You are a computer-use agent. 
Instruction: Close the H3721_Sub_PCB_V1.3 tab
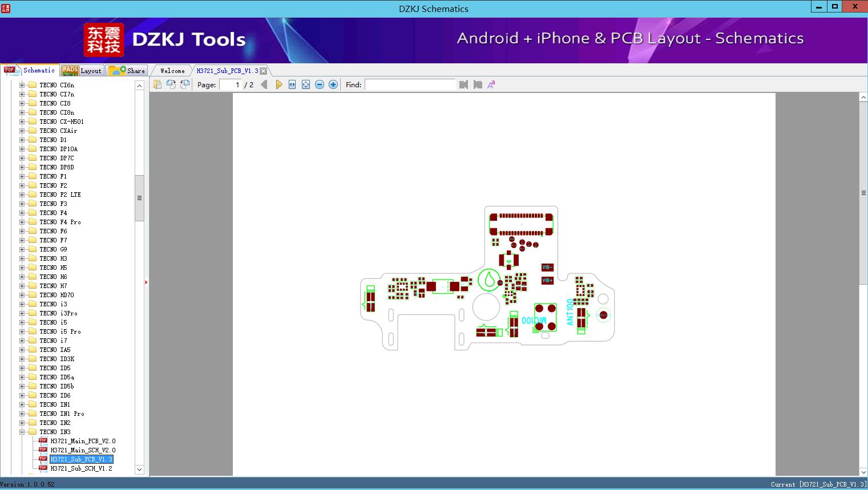tap(264, 71)
